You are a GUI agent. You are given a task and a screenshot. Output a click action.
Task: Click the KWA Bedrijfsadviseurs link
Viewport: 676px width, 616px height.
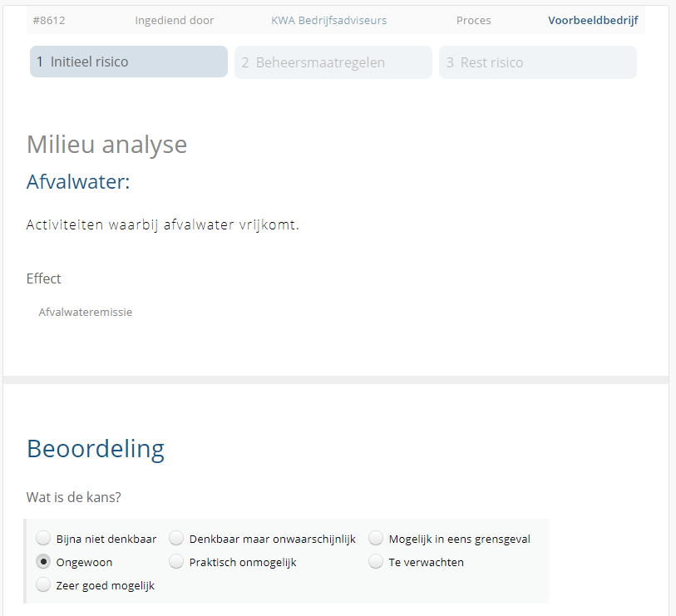click(328, 20)
